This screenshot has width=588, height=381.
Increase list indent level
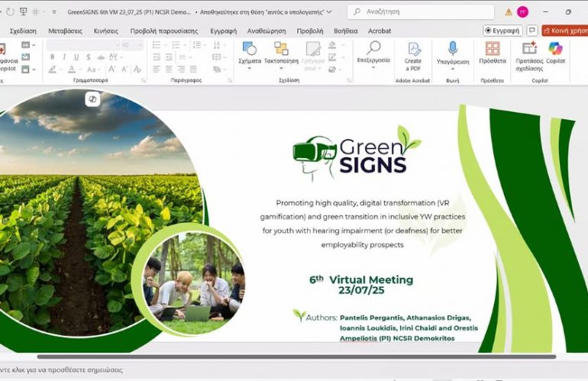(169, 57)
